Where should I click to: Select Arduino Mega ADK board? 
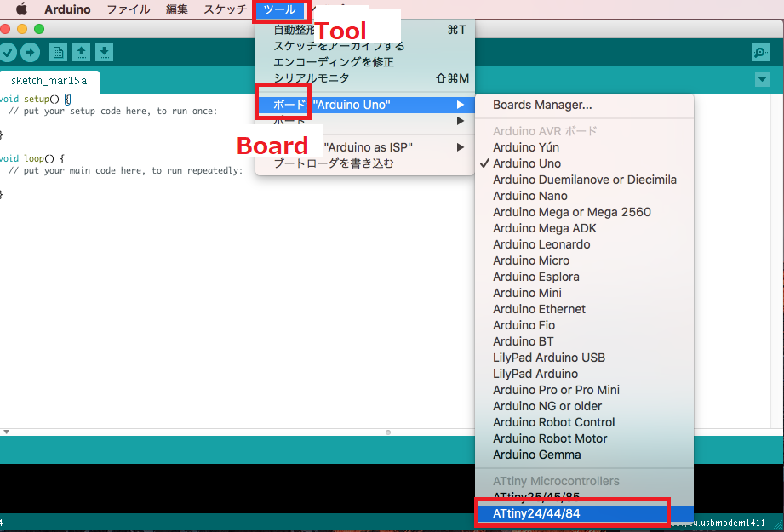click(584, 228)
